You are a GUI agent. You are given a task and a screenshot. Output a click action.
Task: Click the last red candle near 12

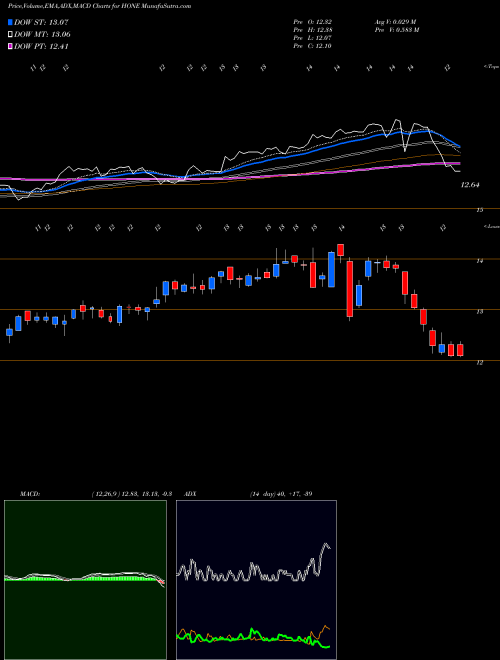[x=460, y=350]
